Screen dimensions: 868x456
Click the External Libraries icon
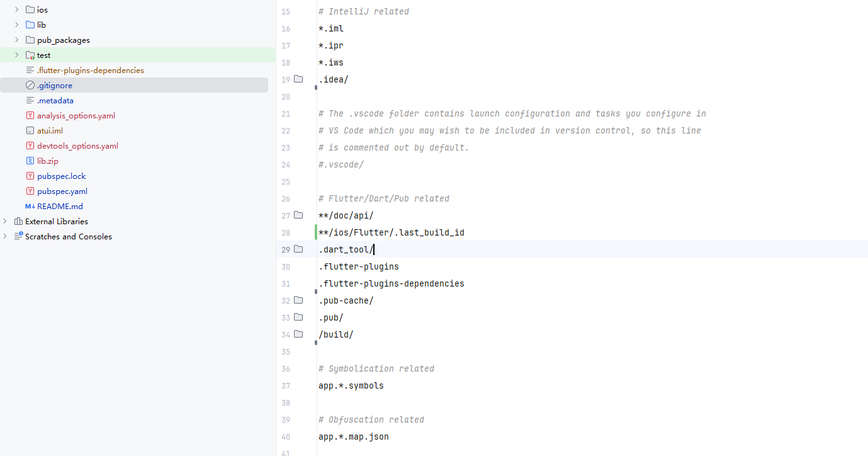tap(18, 221)
